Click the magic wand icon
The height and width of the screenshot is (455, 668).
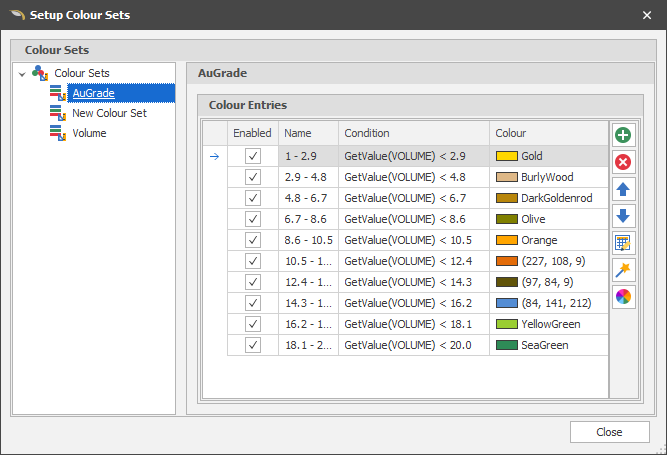click(623, 270)
